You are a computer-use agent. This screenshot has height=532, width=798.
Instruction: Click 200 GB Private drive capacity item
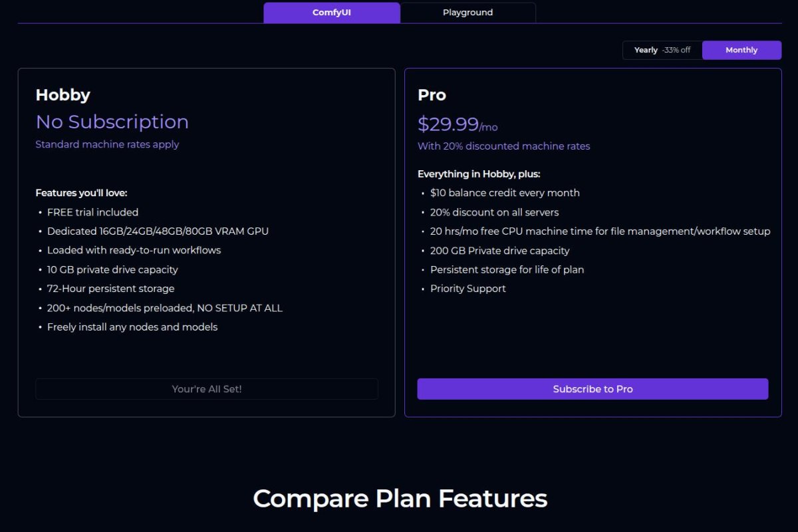[x=499, y=251]
